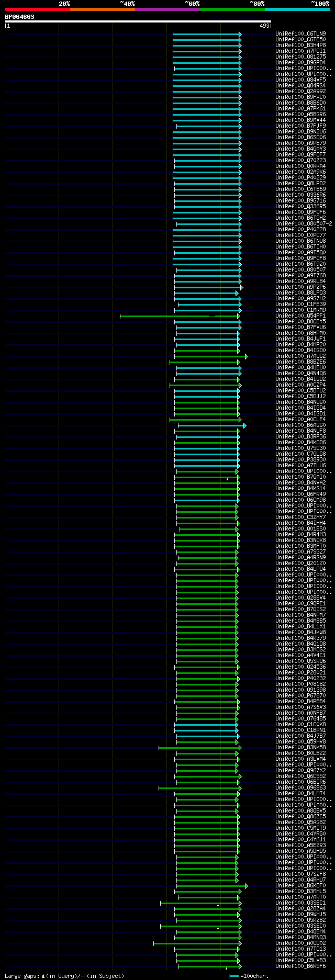Select hit label UniRef100_C3ZHY7
Screen dimensions: 335x980
coord(300,517)
